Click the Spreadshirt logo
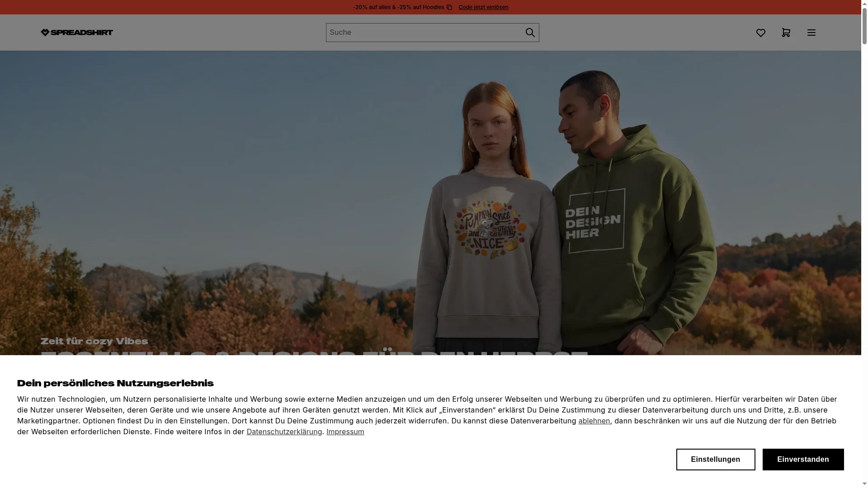Screen dimensions: 868x488 coord(77,33)
